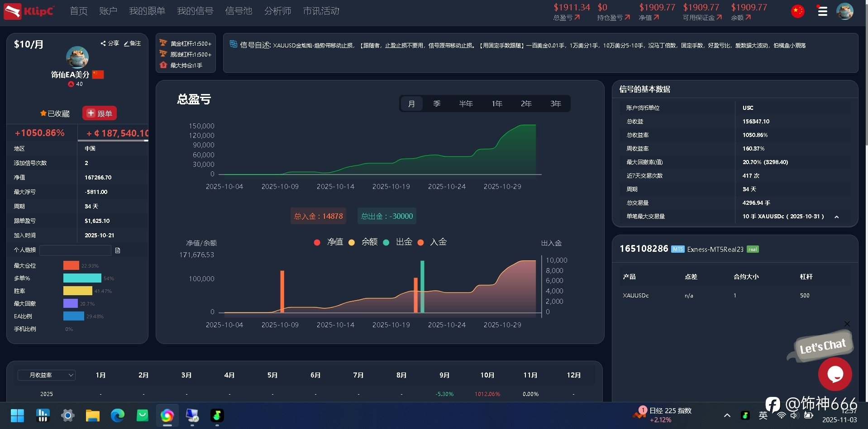Open the 日经 225 指数 taskbar widget
This screenshot has height=429, width=868.
click(x=663, y=415)
